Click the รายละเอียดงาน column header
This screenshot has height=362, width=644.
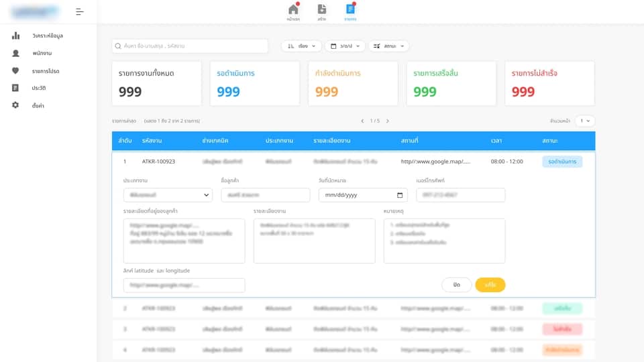coord(332,141)
